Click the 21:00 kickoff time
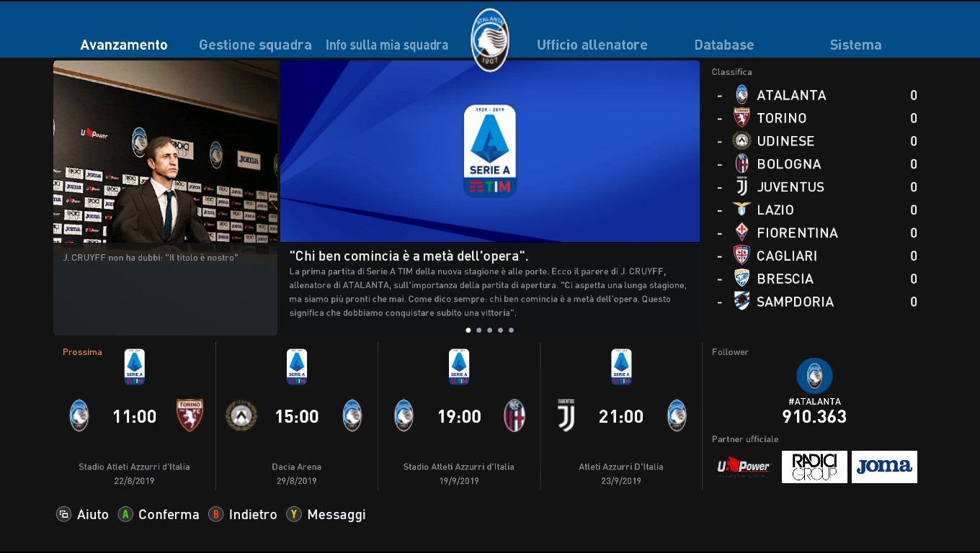The height and width of the screenshot is (553, 980). point(621,416)
